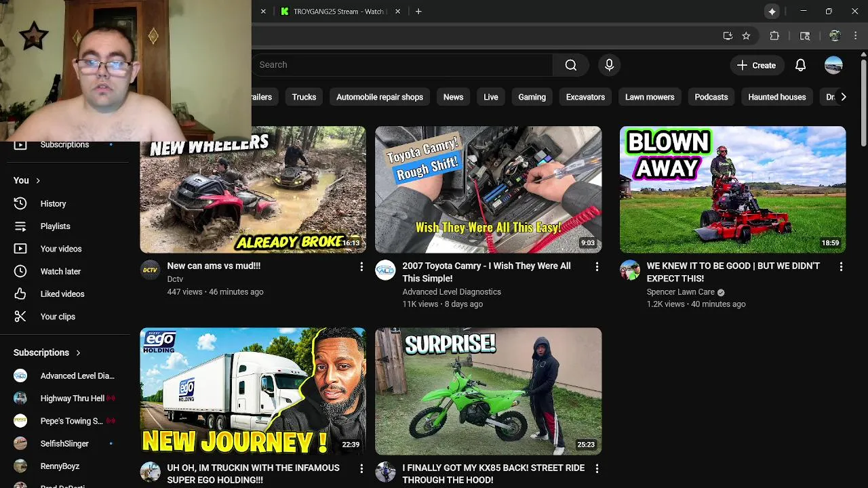Viewport: 868px width, 488px height.
Task: Open the YouTube account avatar menu
Action: 833,65
